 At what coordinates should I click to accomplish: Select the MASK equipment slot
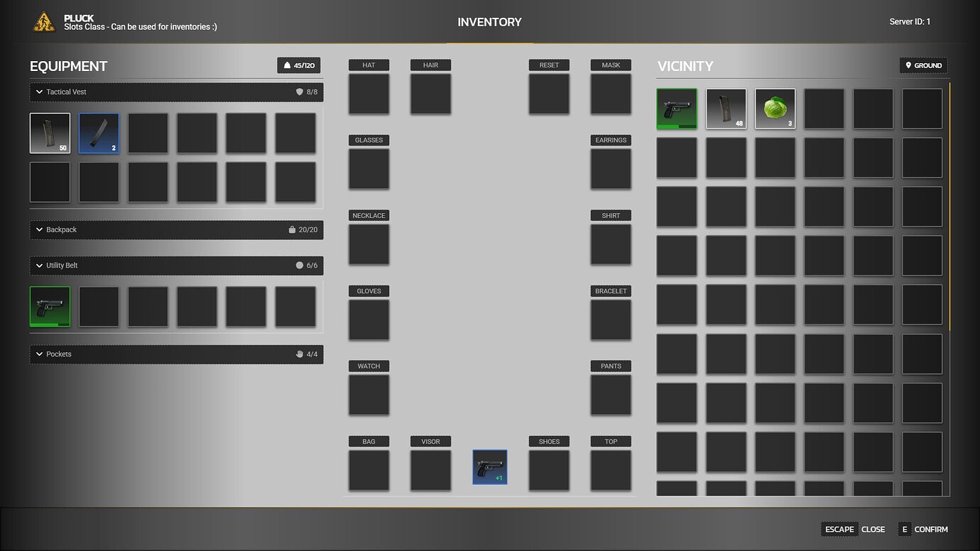(x=611, y=94)
